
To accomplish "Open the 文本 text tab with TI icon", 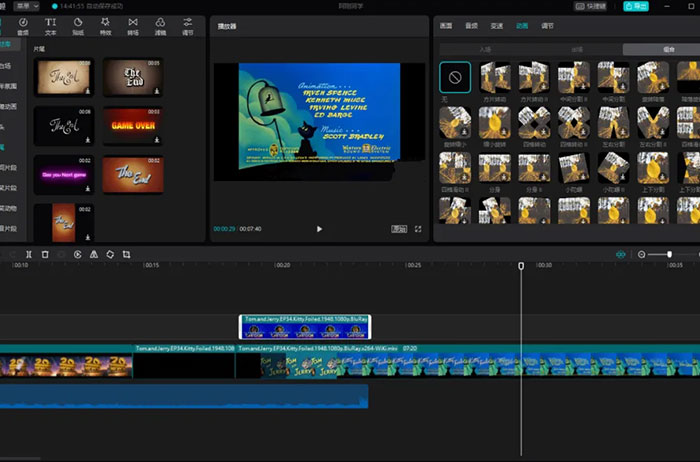I will point(50,26).
